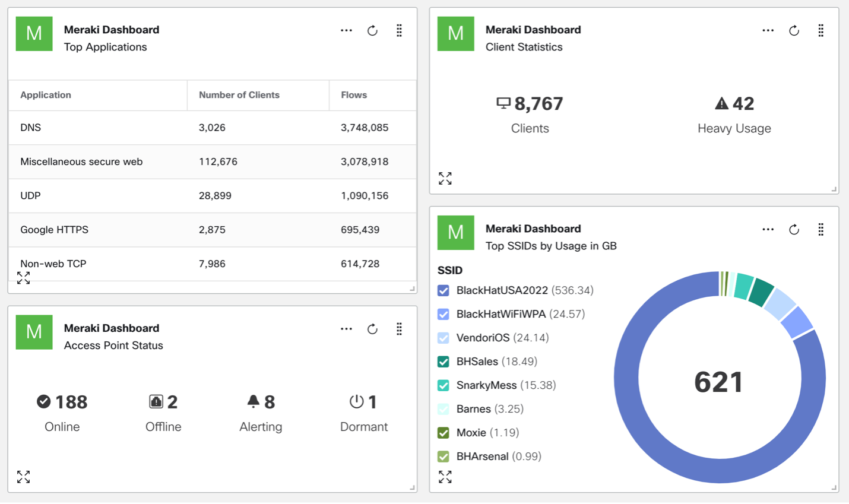Expand the Top Applications widget to fullscreen

pyautogui.click(x=23, y=278)
